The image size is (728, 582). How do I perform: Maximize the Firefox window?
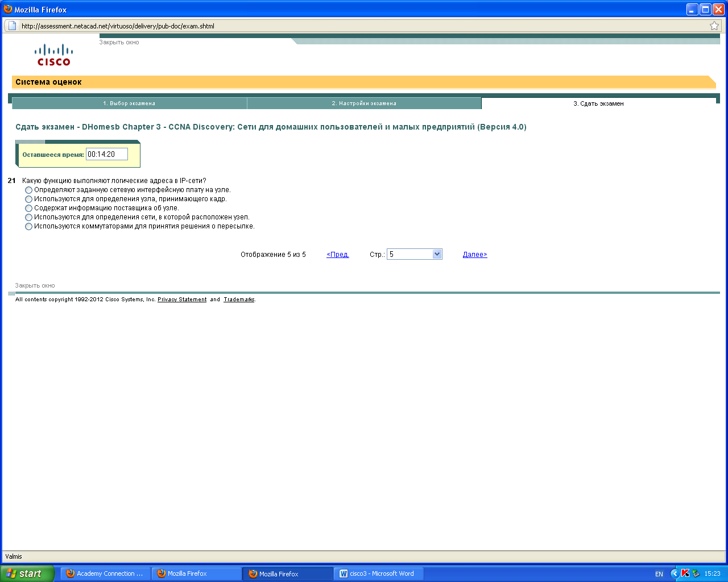click(705, 10)
